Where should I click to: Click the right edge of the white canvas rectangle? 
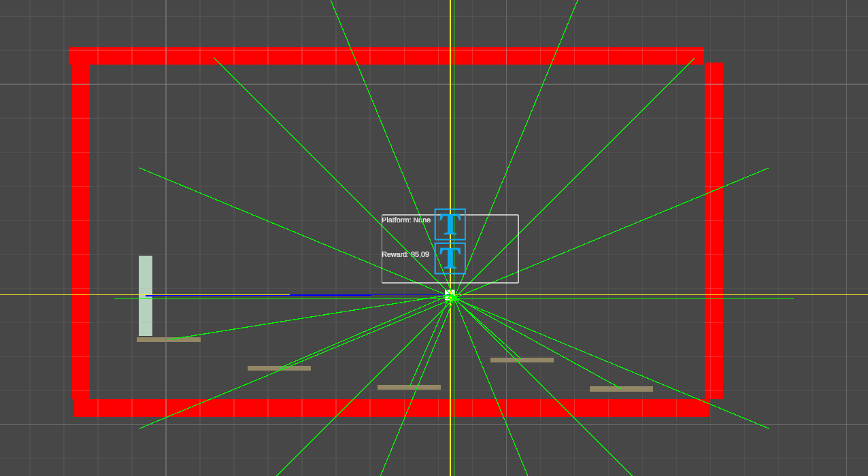point(518,249)
